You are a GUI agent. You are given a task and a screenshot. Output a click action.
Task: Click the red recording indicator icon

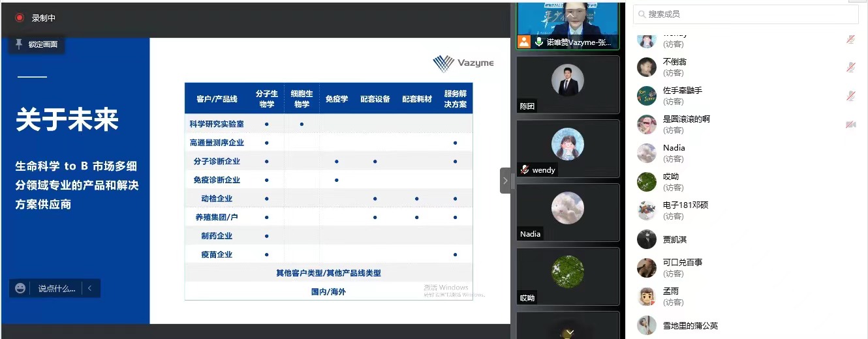20,18
